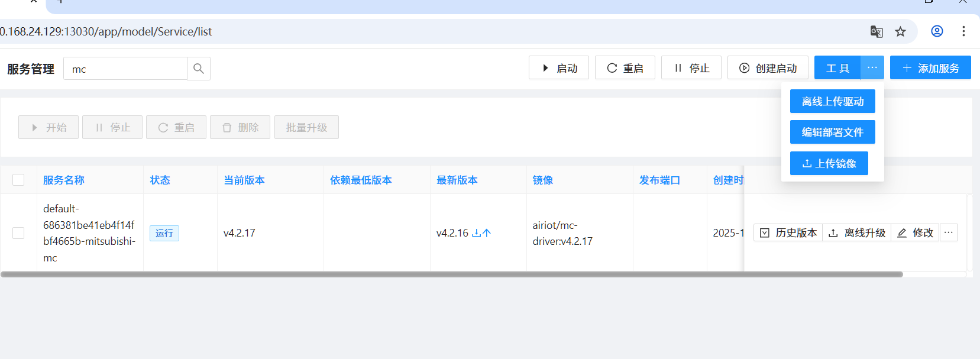Click the disabled 开始 batch button
Viewport: 980px width, 359px height.
click(x=48, y=127)
